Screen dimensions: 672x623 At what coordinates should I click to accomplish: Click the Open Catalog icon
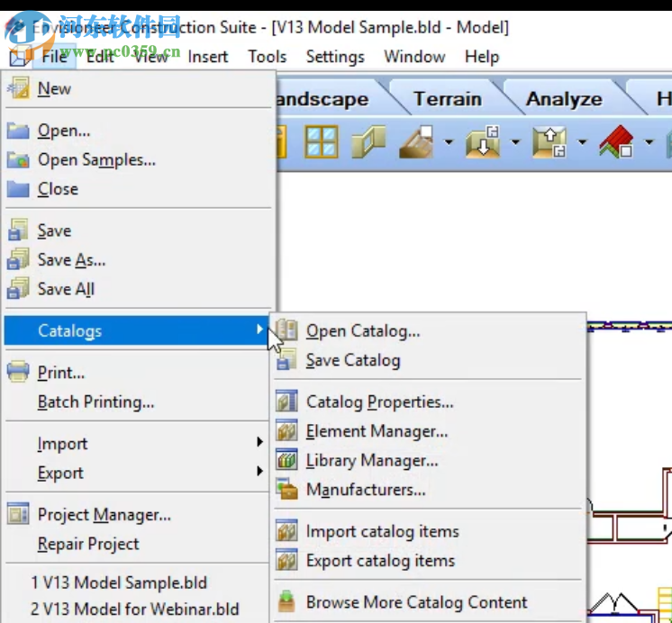[286, 330]
